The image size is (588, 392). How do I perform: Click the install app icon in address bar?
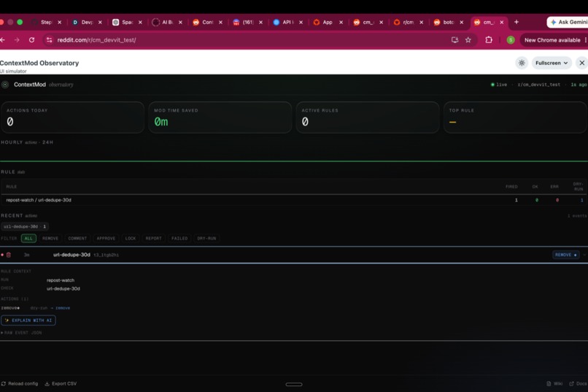(x=455, y=39)
